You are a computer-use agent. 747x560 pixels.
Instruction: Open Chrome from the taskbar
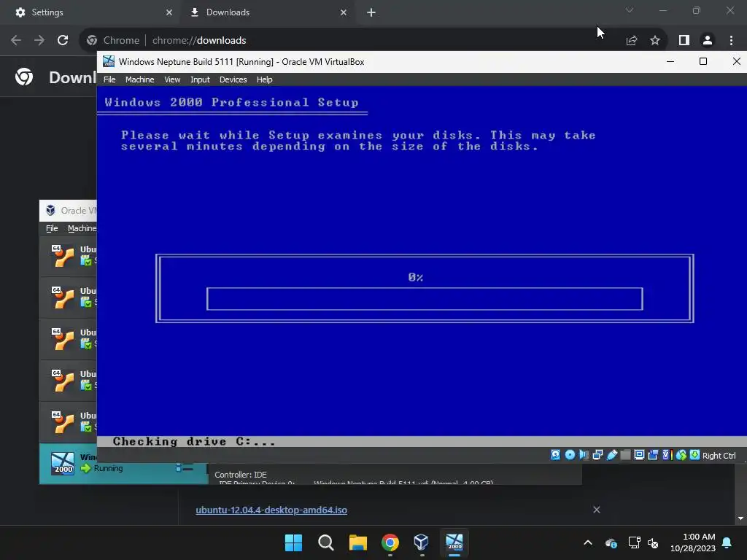pos(390,542)
